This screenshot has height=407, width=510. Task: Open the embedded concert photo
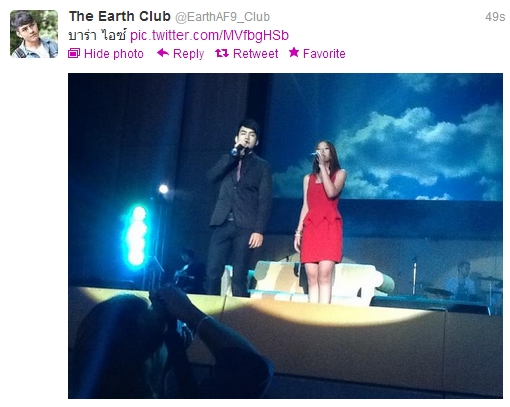point(285,236)
